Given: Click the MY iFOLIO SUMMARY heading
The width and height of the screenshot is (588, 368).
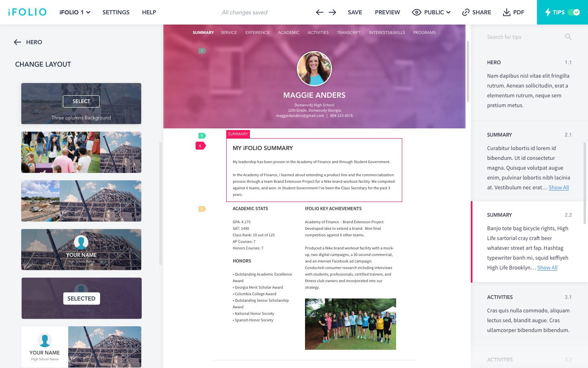Looking at the screenshot, I should [263, 148].
